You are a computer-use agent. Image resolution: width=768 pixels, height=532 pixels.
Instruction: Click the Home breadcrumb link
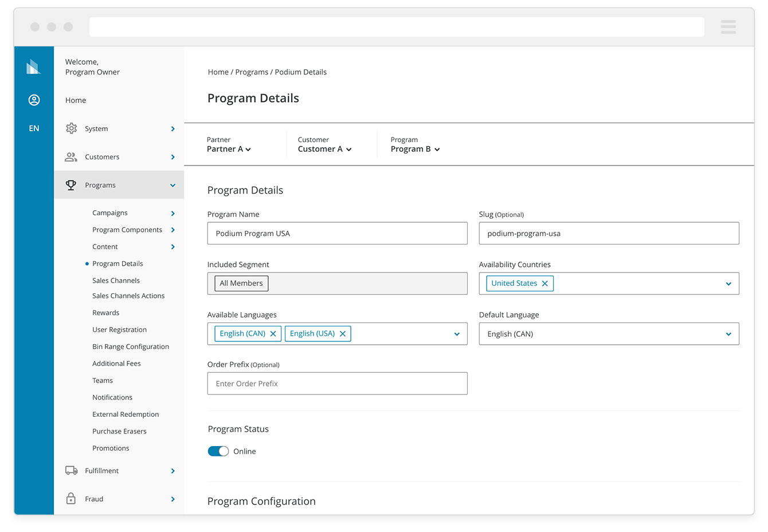(218, 72)
